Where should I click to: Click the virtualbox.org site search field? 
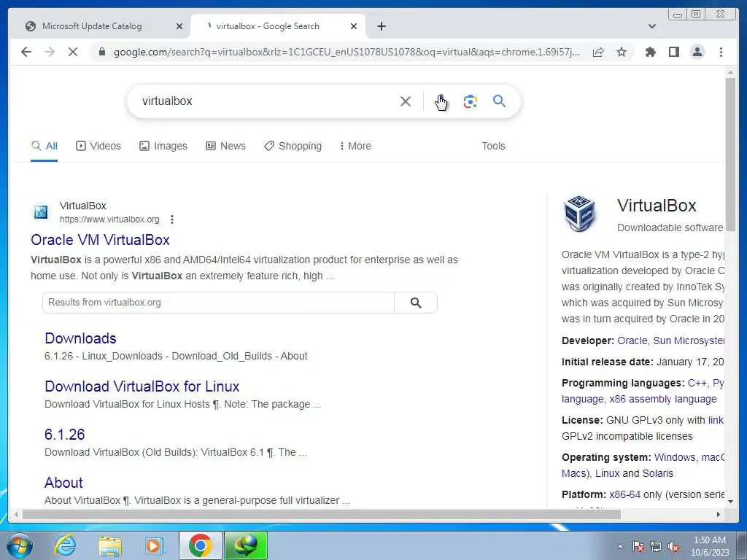(x=218, y=303)
